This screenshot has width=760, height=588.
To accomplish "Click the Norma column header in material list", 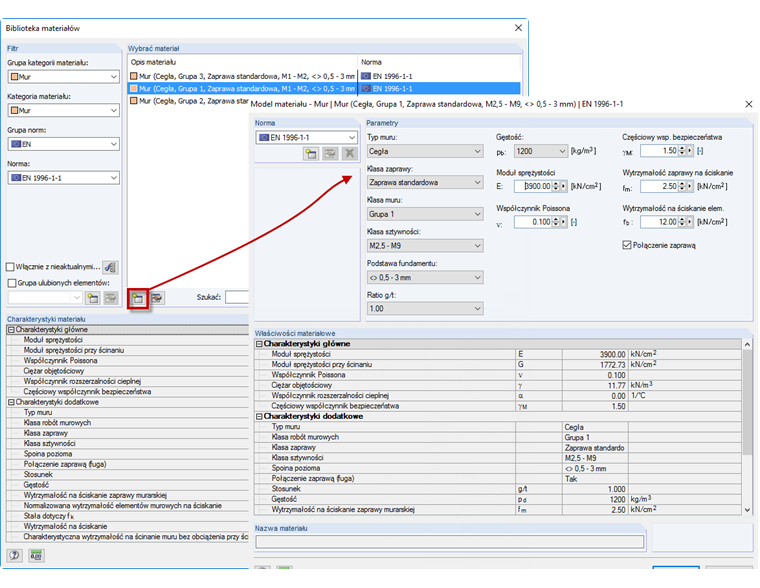I will [439, 62].
